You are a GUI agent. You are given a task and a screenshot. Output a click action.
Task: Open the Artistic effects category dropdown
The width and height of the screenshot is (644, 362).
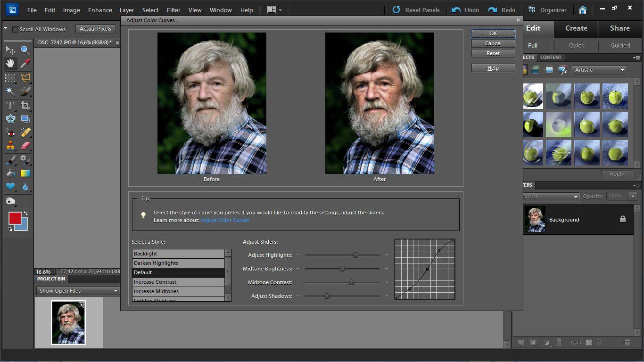[x=599, y=70]
